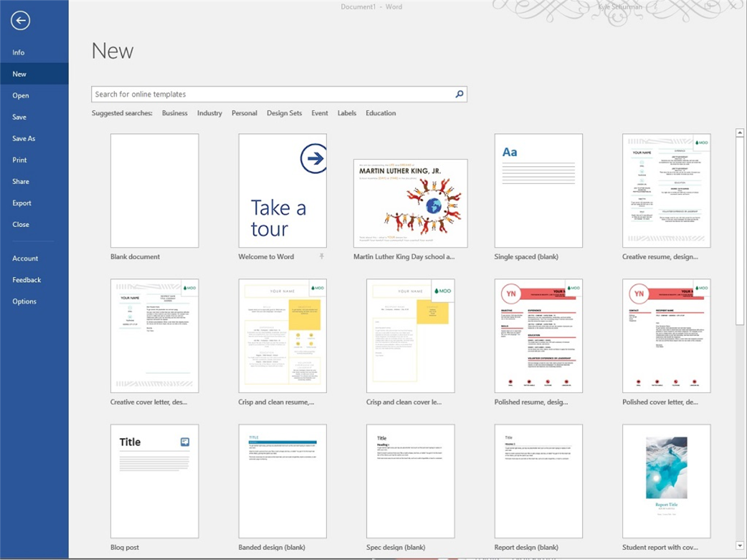This screenshot has width=747, height=560.
Task: Open the Print page
Action: (x=20, y=160)
